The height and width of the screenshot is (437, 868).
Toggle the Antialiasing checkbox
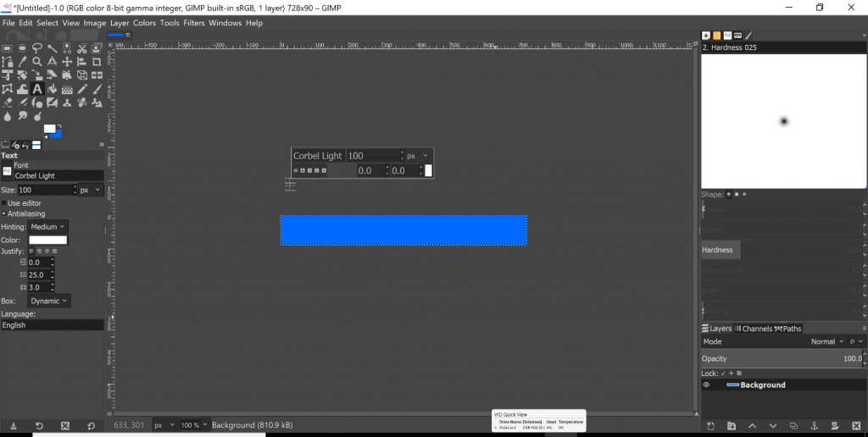pyautogui.click(x=4, y=213)
